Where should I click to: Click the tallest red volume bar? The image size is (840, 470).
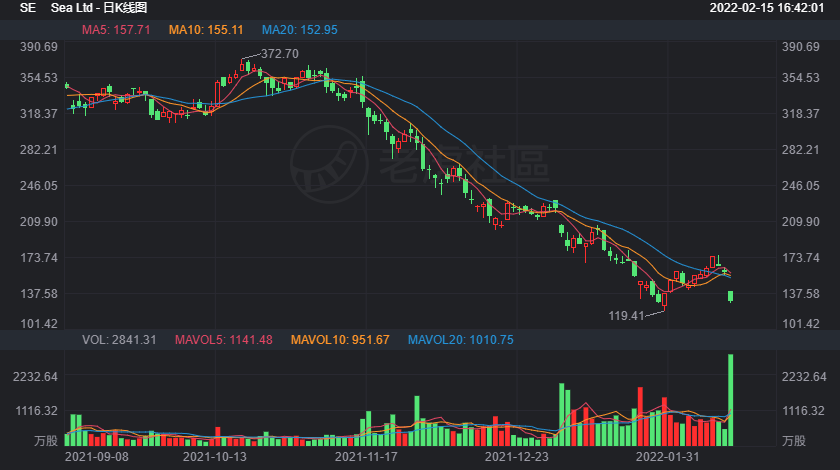click(640, 416)
